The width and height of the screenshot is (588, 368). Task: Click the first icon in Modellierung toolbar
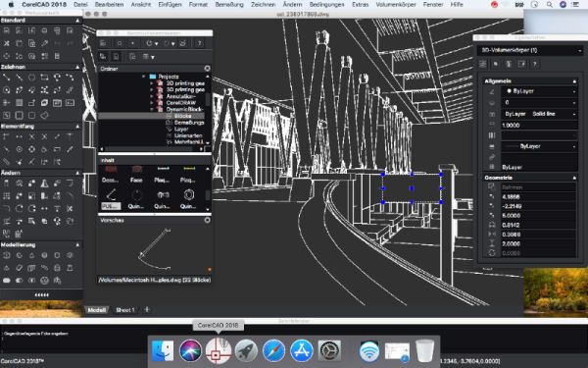(7, 255)
